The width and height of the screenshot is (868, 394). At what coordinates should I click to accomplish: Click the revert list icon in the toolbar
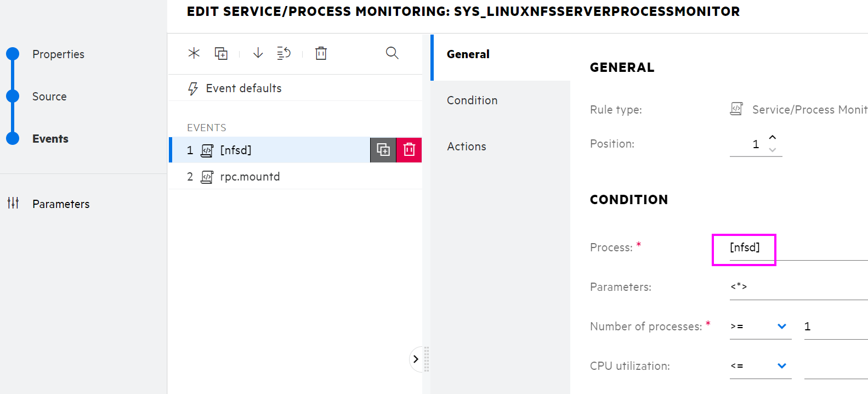pos(283,53)
